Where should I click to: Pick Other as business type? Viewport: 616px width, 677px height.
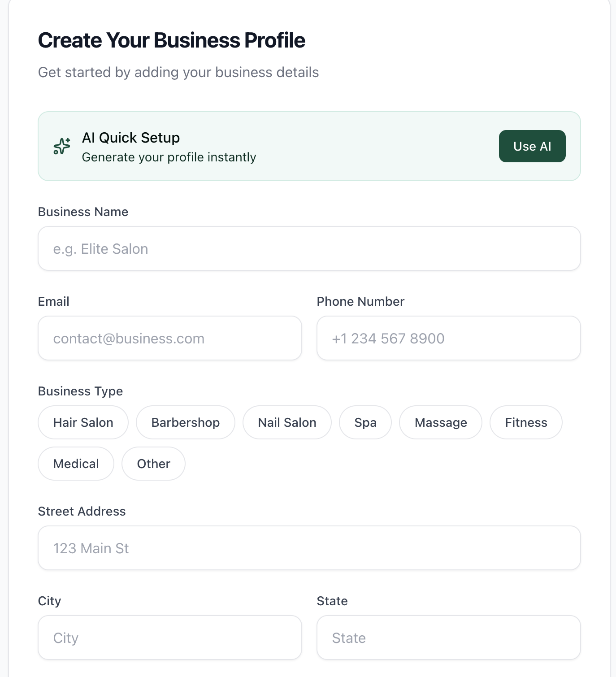(x=153, y=464)
